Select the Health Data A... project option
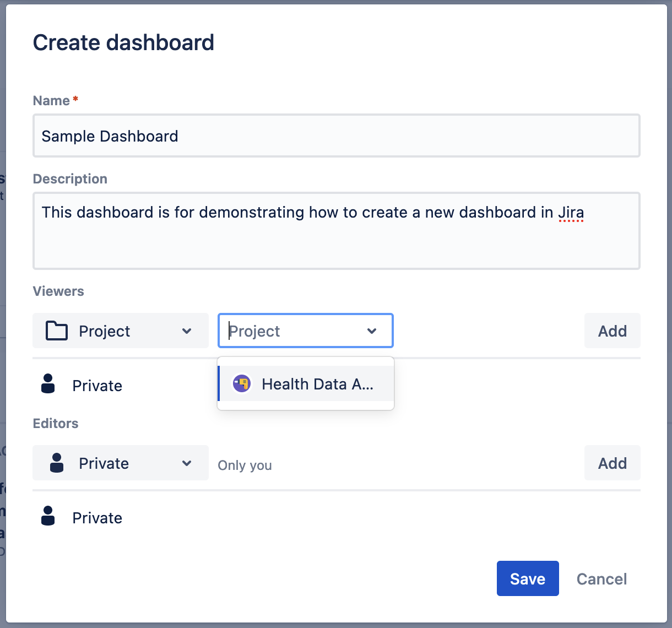This screenshot has width=672, height=628. pos(317,384)
